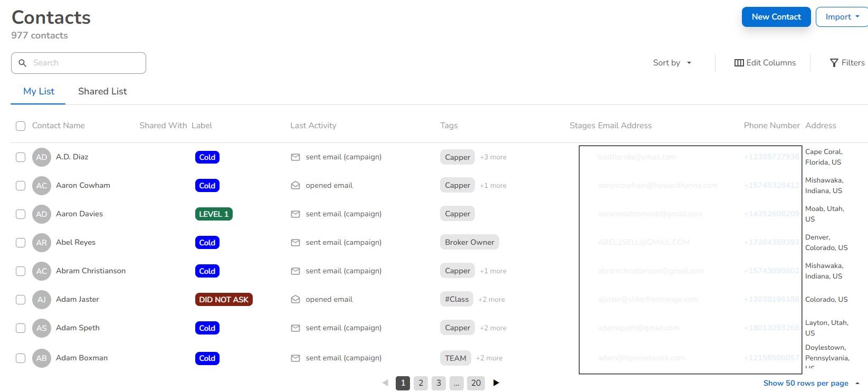Click the Tags column header

pos(449,126)
